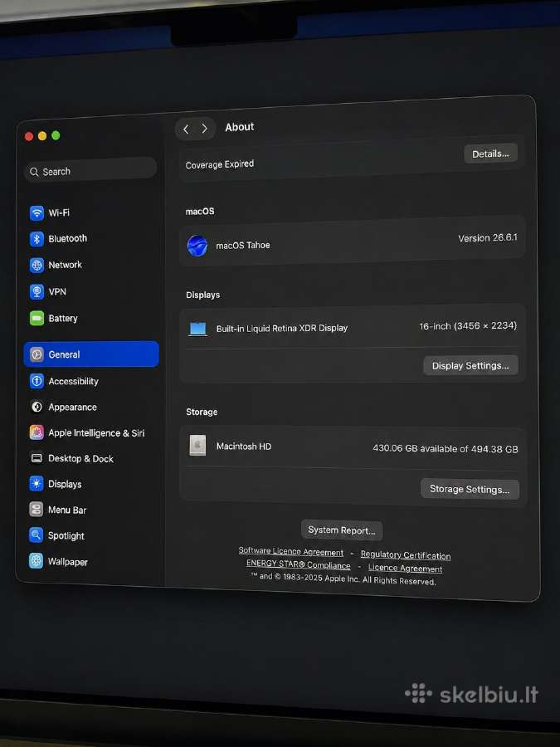Viewport: 560px width, 747px height.
Task: Click the built-in display laptop icon
Action: pyautogui.click(x=197, y=330)
